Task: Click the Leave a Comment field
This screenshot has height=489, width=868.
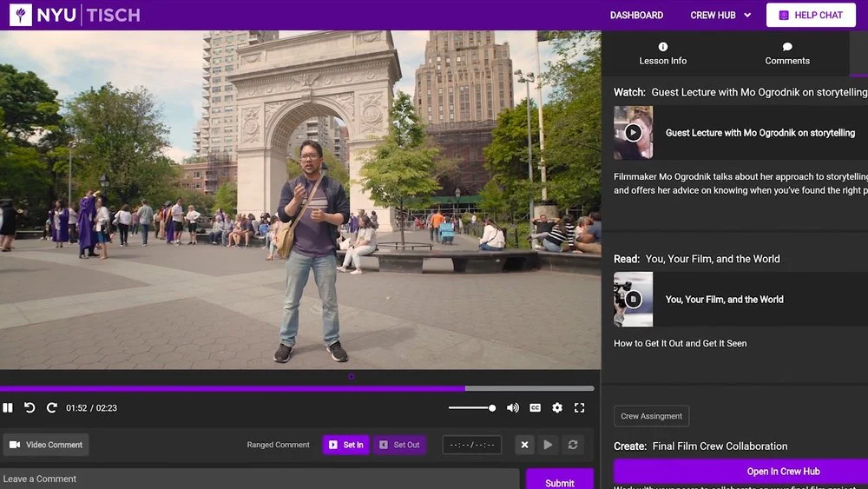Action: (x=260, y=479)
